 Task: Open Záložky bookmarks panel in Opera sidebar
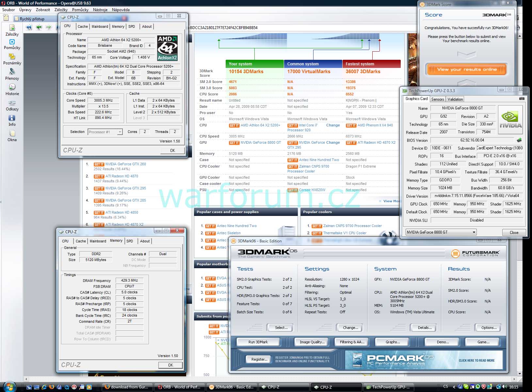12,30
